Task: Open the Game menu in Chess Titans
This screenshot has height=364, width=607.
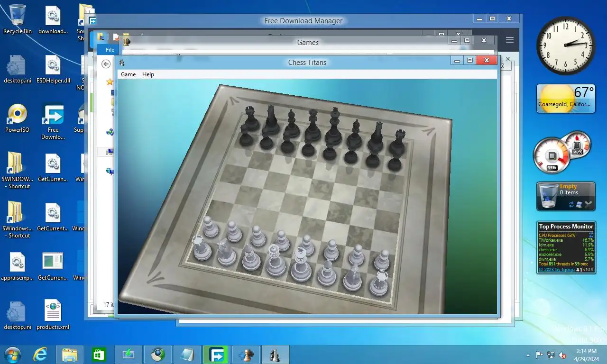Action: click(128, 74)
